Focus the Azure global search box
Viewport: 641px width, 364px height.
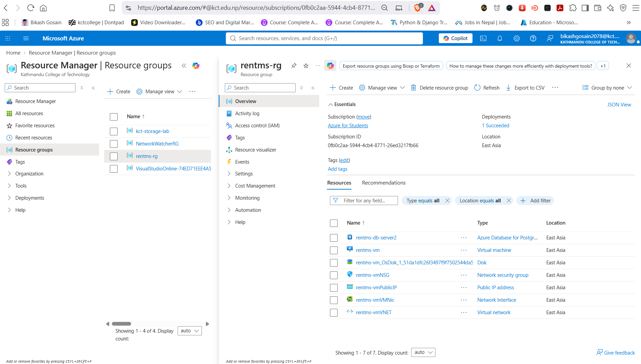click(324, 38)
